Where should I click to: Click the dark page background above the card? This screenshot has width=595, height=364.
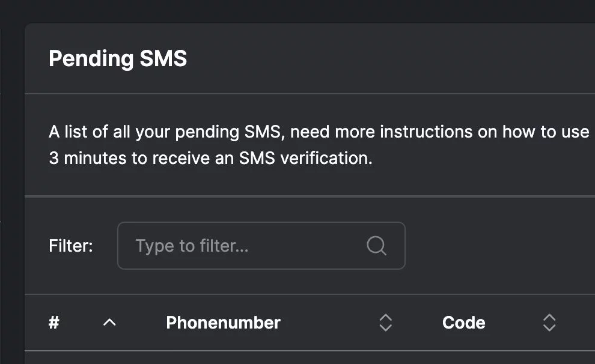tap(301, 11)
